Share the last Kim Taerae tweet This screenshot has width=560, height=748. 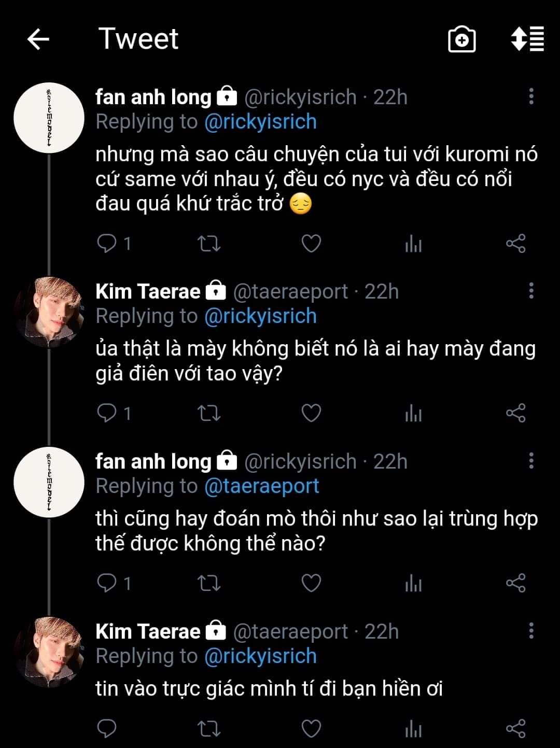click(515, 728)
